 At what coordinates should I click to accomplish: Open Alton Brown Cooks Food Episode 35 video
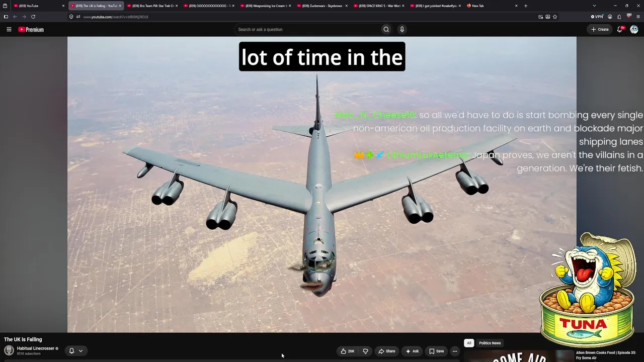pos(606,355)
